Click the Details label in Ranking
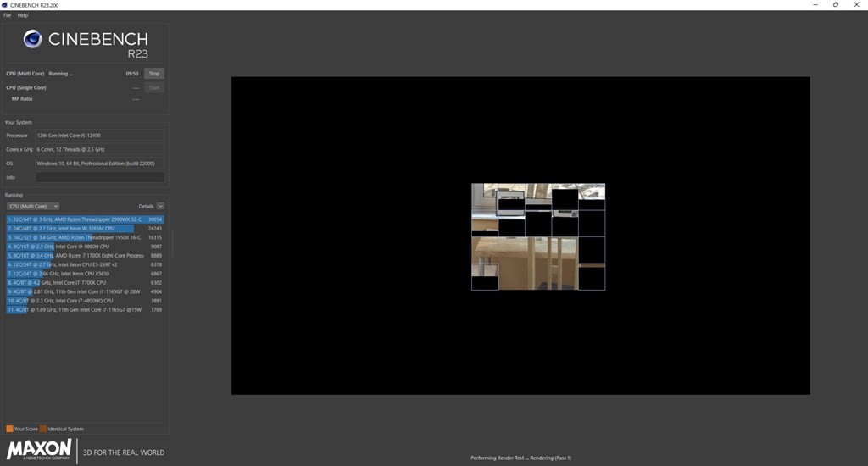This screenshot has width=868, height=466. tap(146, 207)
